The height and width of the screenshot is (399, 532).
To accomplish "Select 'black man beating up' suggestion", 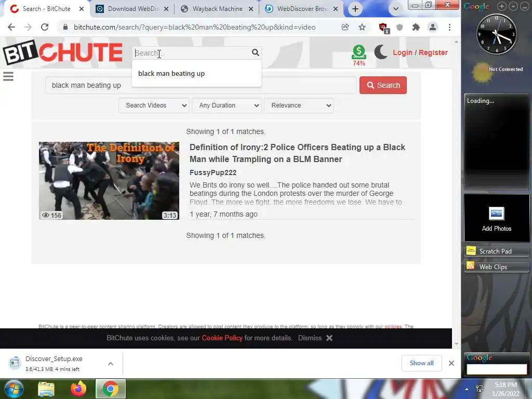I will [197, 74].
